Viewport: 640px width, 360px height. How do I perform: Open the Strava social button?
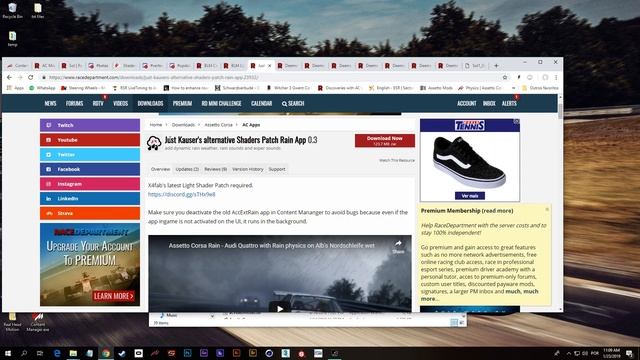click(x=90, y=213)
